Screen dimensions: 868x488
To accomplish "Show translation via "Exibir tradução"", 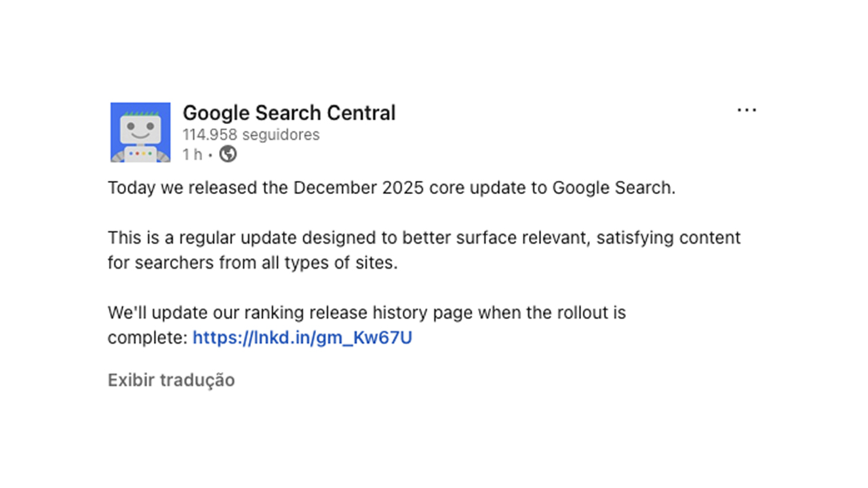I will coord(171,380).
